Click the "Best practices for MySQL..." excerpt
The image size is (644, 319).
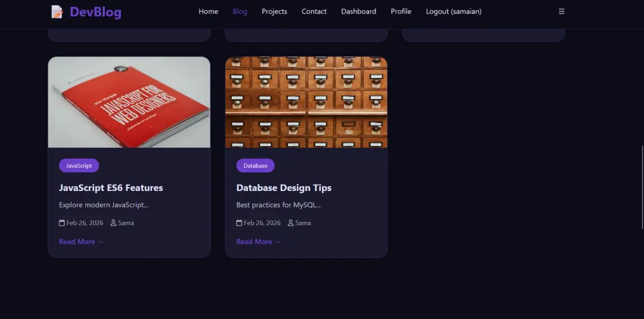coord(278,205)
